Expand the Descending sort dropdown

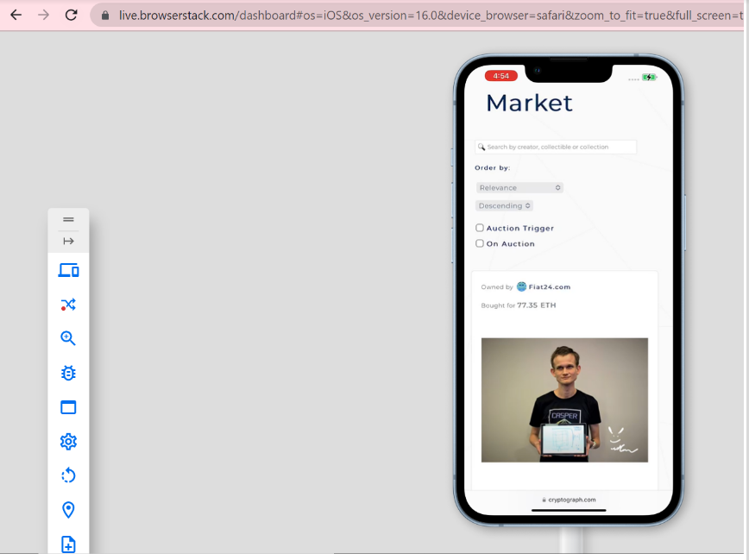click(504, 205)
